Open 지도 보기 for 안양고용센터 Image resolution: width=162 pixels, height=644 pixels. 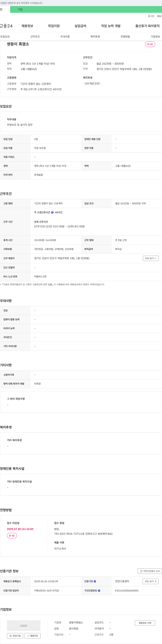151,582
